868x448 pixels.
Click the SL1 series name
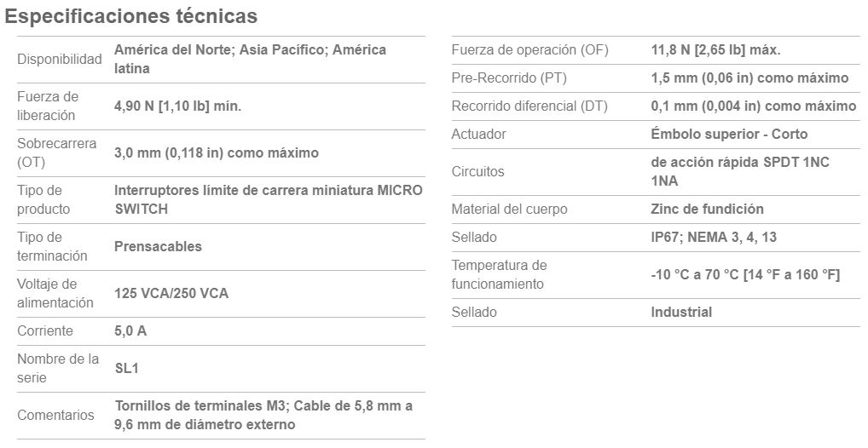(x=127, y=368)
